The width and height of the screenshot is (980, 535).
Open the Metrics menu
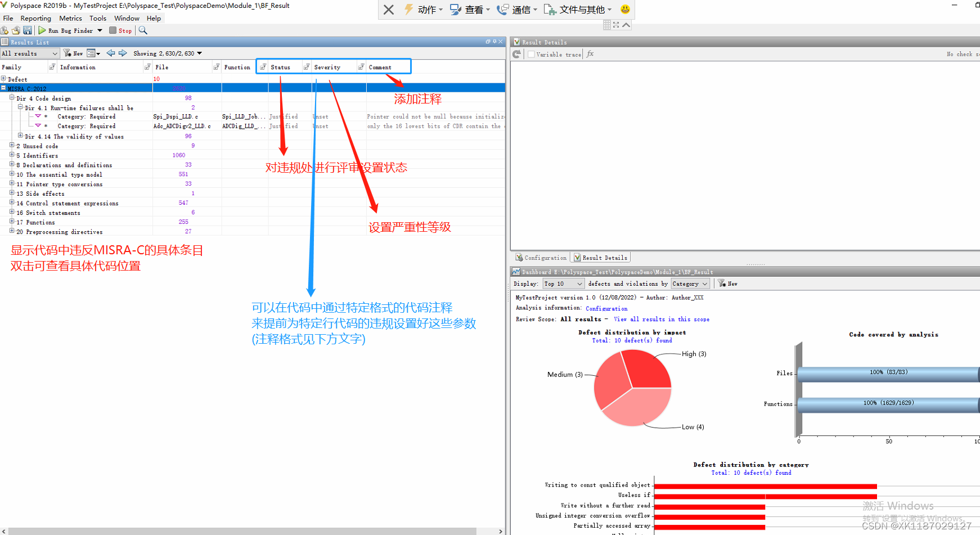tap(70, 18)
